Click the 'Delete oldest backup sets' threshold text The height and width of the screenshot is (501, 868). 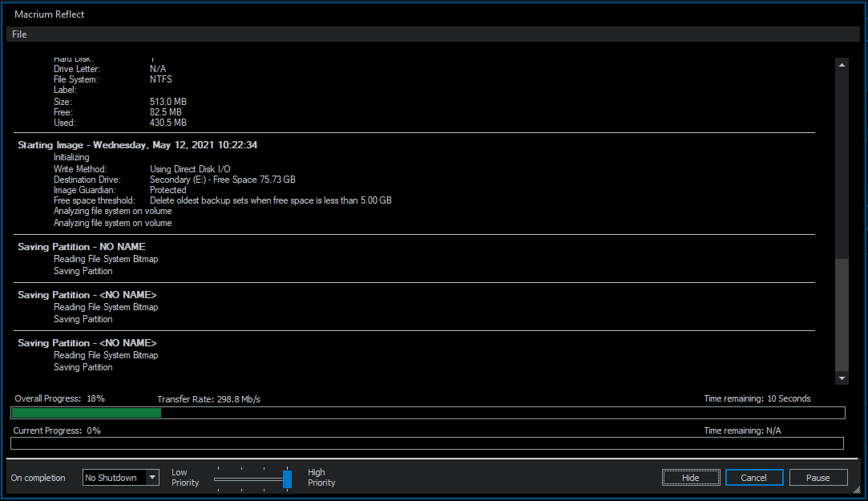pos(271,200)
